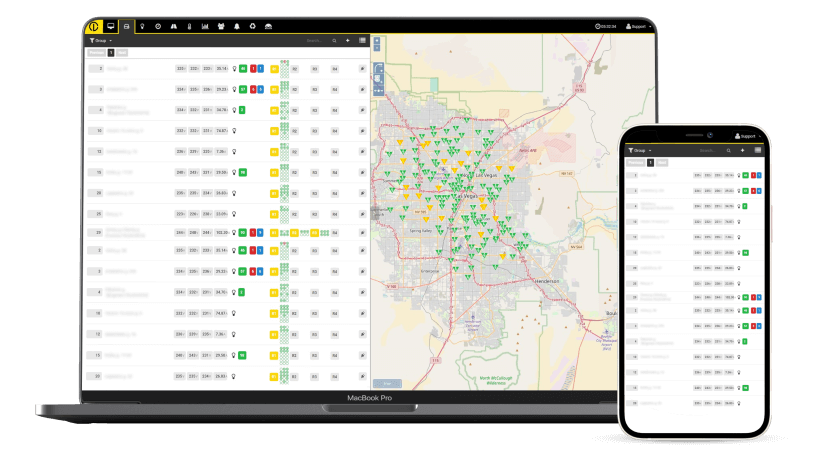
Task: Open the users group icon in navbar
Action: pos(221,26)
